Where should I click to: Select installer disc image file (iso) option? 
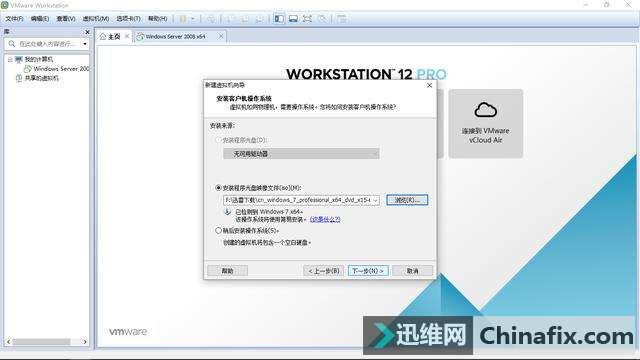pyautogui.click(x=218, y=188)
